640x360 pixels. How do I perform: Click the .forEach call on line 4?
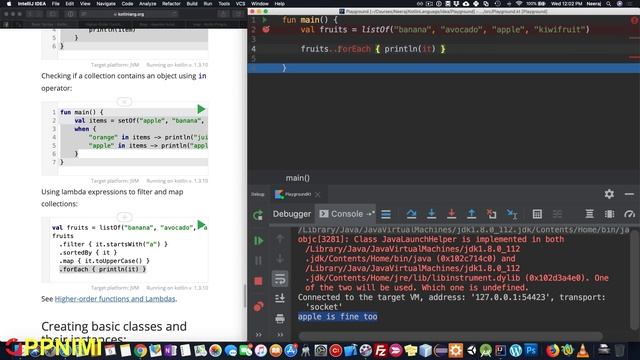coord(353,49)
